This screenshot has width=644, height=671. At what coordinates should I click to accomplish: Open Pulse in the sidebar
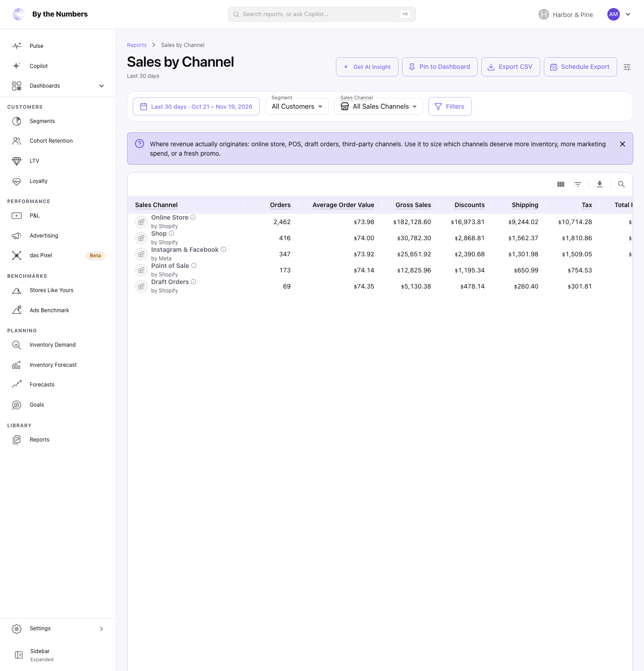pos(58,46)
